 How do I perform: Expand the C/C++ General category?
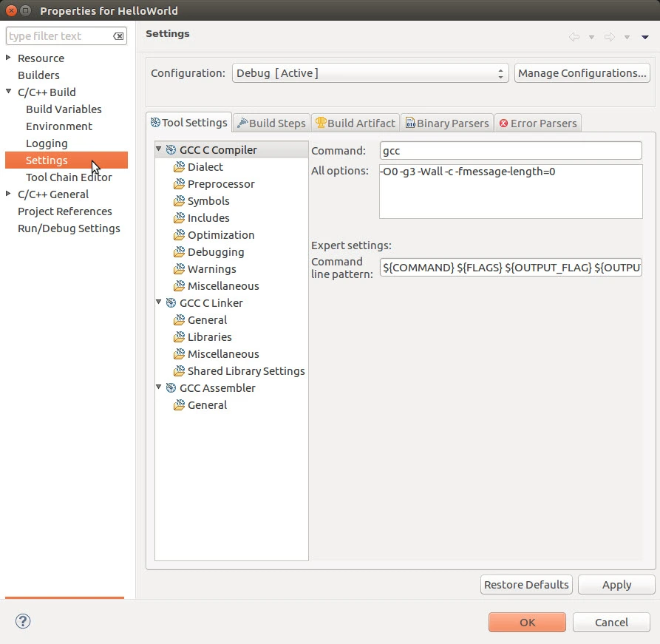(x=9, y=194)
